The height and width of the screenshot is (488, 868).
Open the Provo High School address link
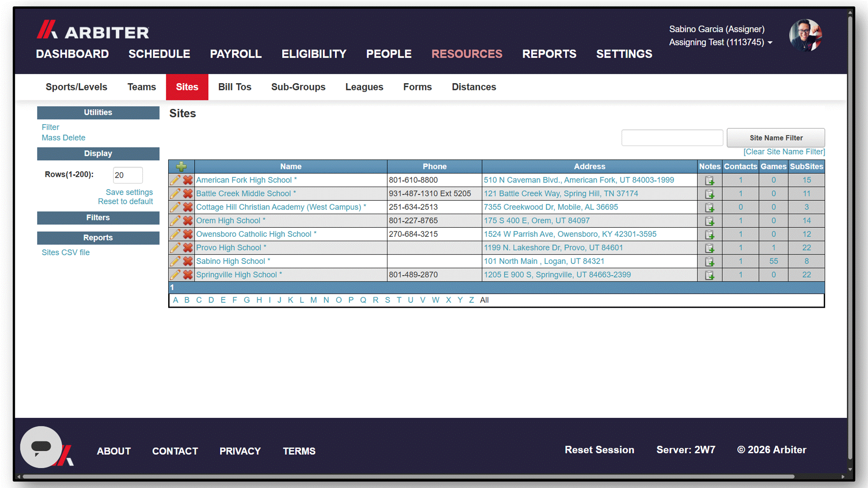[x=553, y=248]
